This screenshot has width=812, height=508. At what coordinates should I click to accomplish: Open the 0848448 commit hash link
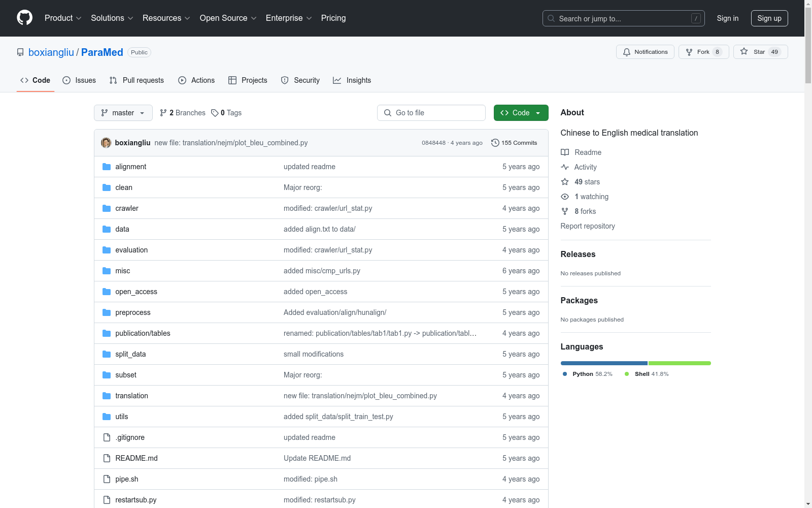pyautogui.click(x=433, y=143)
